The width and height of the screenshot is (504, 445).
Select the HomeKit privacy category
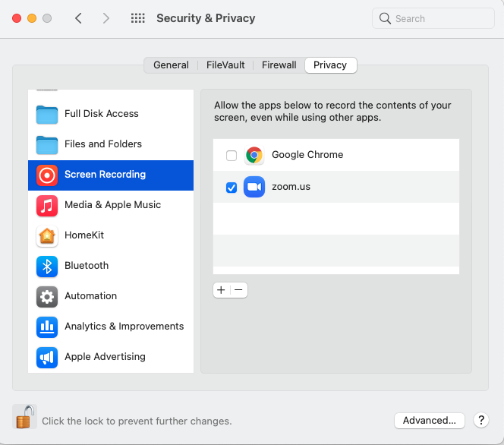[x=83, y=235]
